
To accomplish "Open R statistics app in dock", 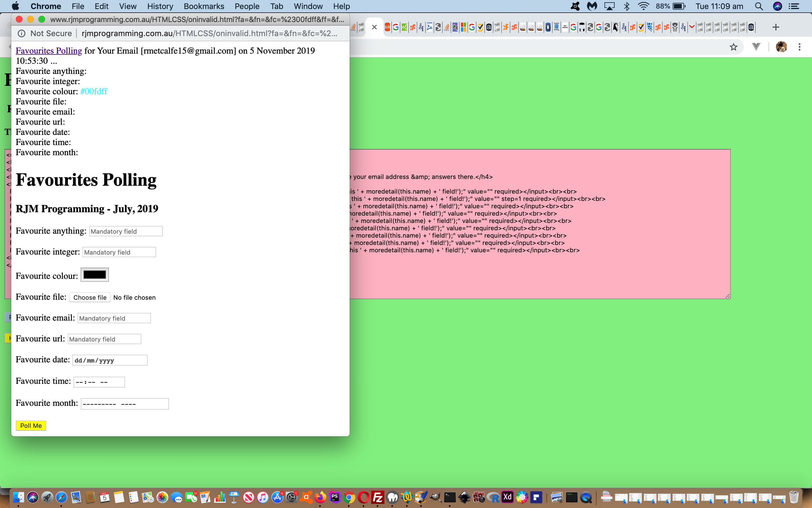I will tap(493, 497).
